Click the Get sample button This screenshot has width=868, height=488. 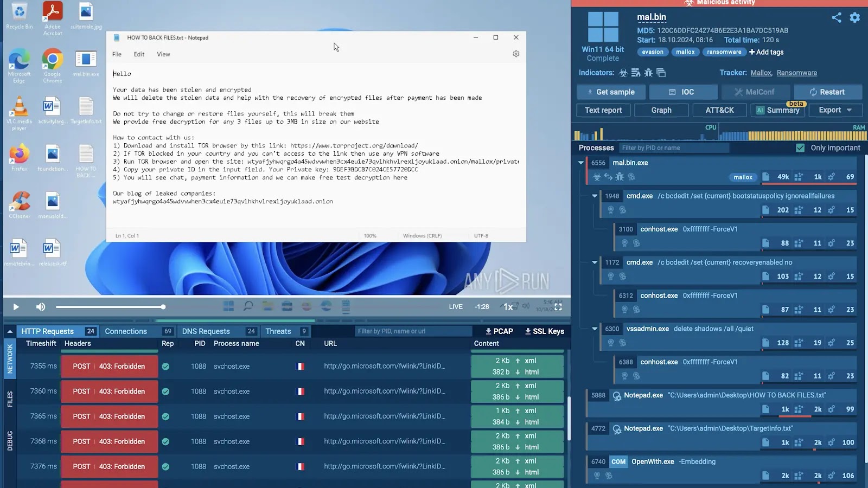pyautogui.click(x=610, y=92)
